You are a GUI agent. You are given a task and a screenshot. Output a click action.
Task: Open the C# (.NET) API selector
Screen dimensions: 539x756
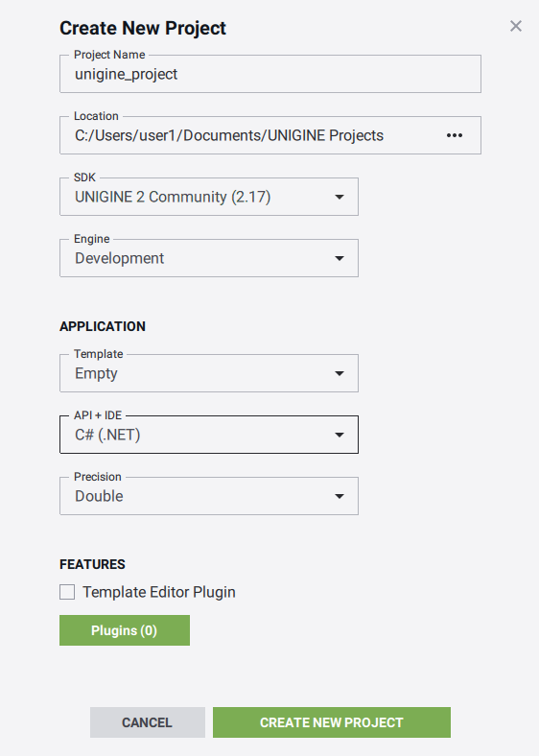pyautogui.click(x=209, y=435)
